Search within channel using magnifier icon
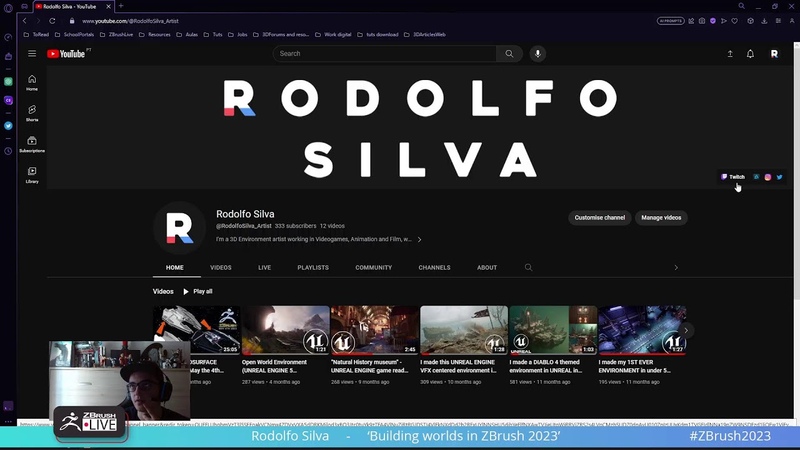 pyautogui.click(x=529, y=267)
